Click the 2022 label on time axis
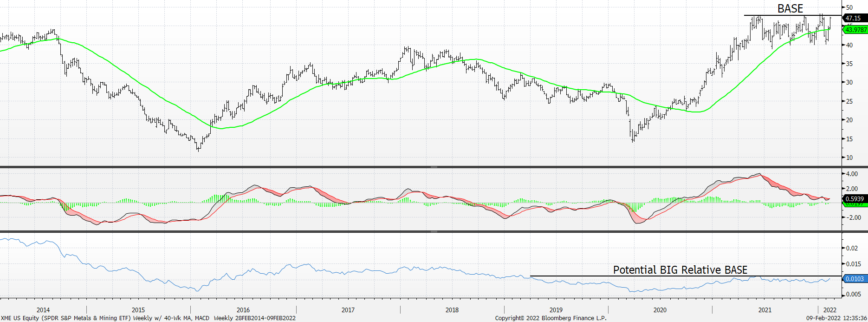Image resolution: width=868 pixels, height=322 pixels. pyautogui.click(x=830, y=310)
